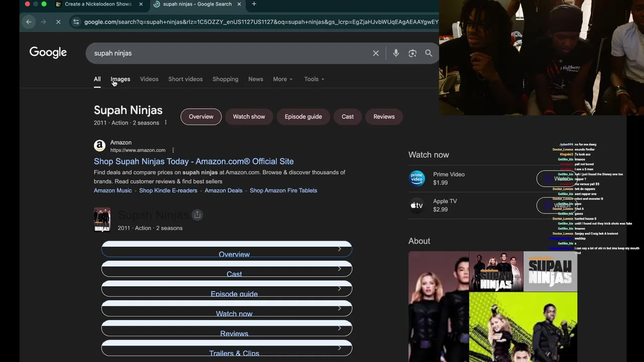The height and width of the screenshot is (362, 644).
Task: Expand the More dropdown
Action: click(283, 79)
